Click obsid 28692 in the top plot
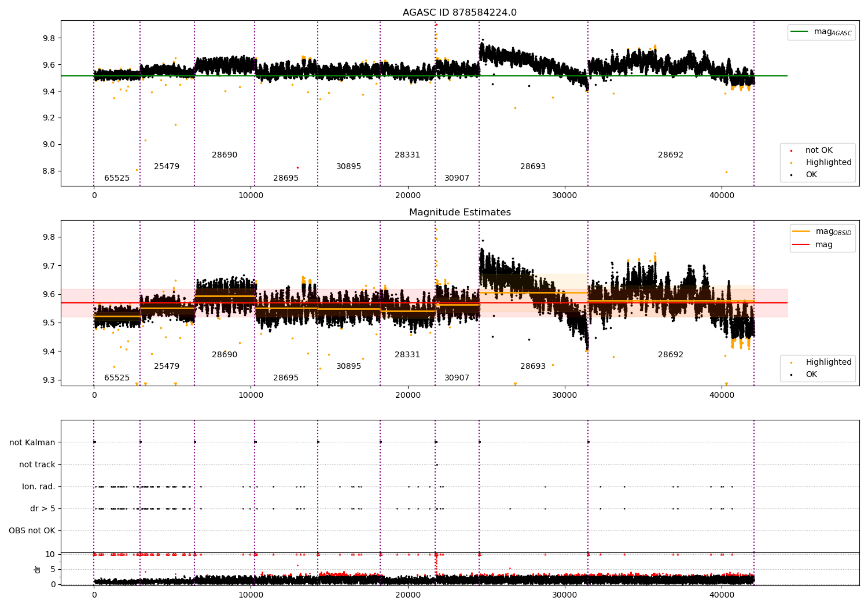Screen dimensions: 868x608 tap(671, 155)
